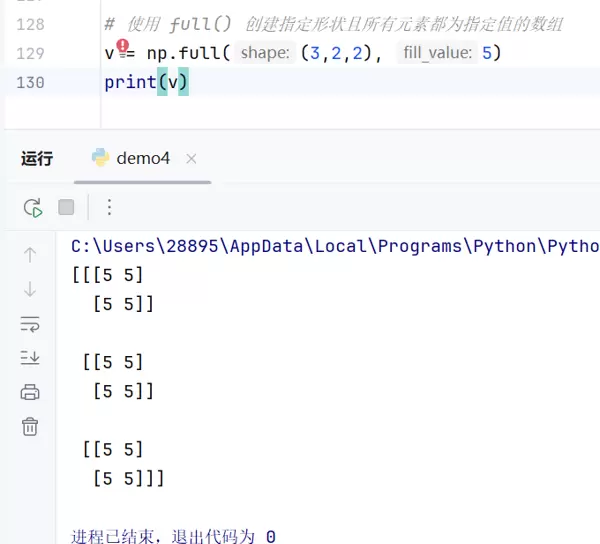Click line number 130 in the gutter
600x544 pixels.
pos(31,82)
